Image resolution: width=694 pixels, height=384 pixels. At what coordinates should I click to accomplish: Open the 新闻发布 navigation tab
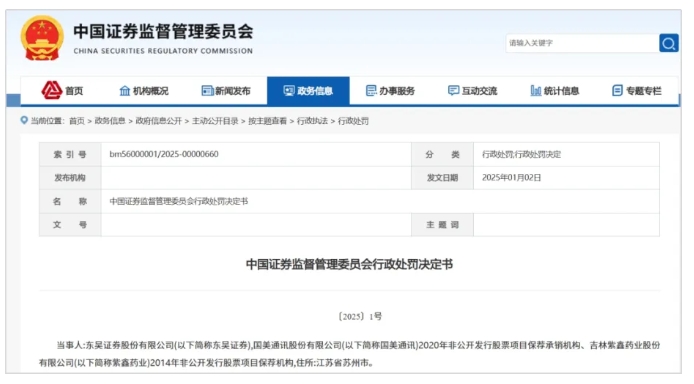pyautogui.click(x=226, y=91)
